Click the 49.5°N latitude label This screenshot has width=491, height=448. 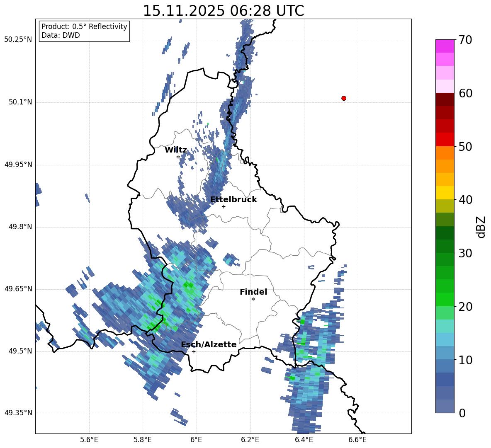click(20, 351)
